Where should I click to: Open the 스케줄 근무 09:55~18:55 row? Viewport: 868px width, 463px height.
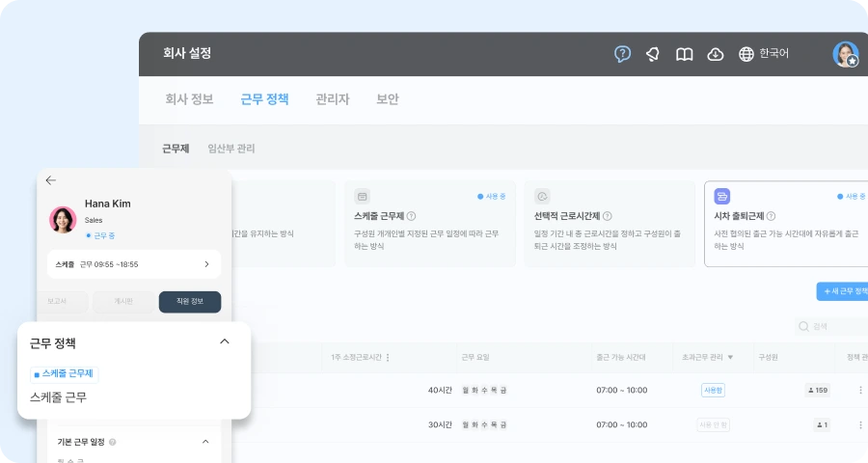point(134,264)
